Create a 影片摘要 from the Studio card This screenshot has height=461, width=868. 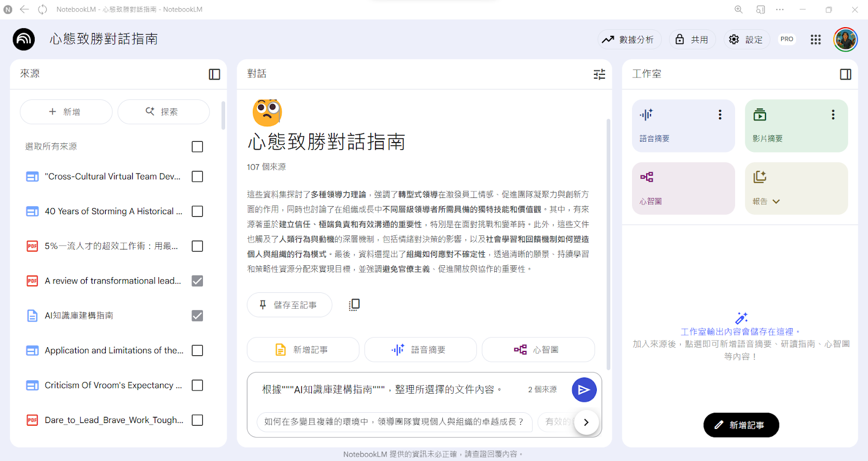click(796, 126)
